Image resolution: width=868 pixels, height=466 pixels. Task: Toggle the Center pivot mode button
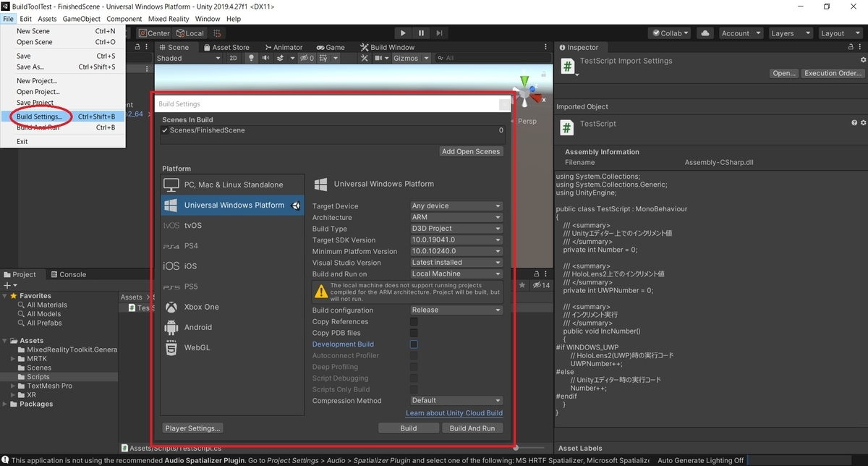click(154, 33)
